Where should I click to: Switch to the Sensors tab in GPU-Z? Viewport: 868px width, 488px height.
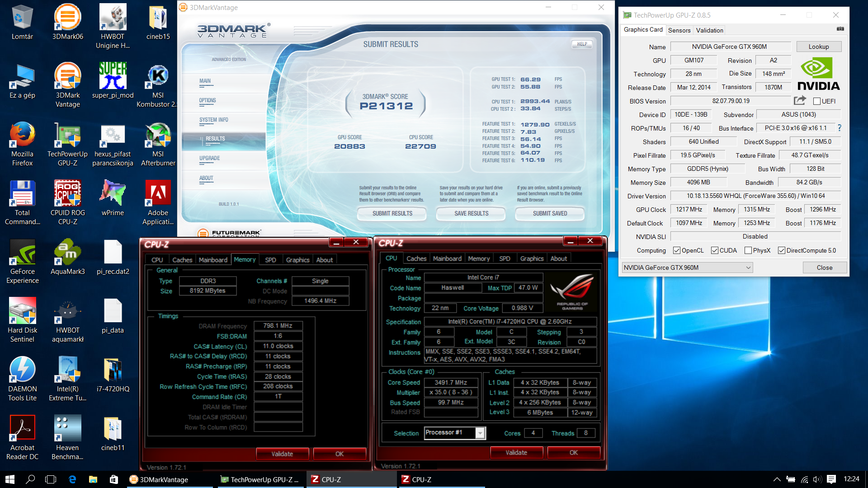tap(679, 30)
